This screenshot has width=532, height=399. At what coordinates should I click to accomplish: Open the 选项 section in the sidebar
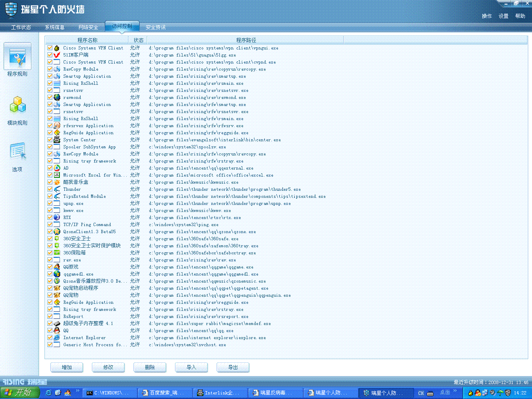pos(17,157)
